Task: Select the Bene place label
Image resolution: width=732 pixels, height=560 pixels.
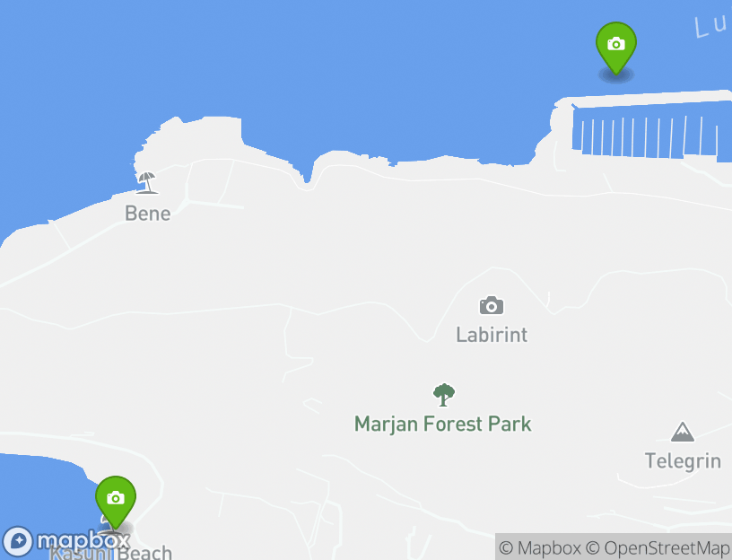Action: coord(147,214)
